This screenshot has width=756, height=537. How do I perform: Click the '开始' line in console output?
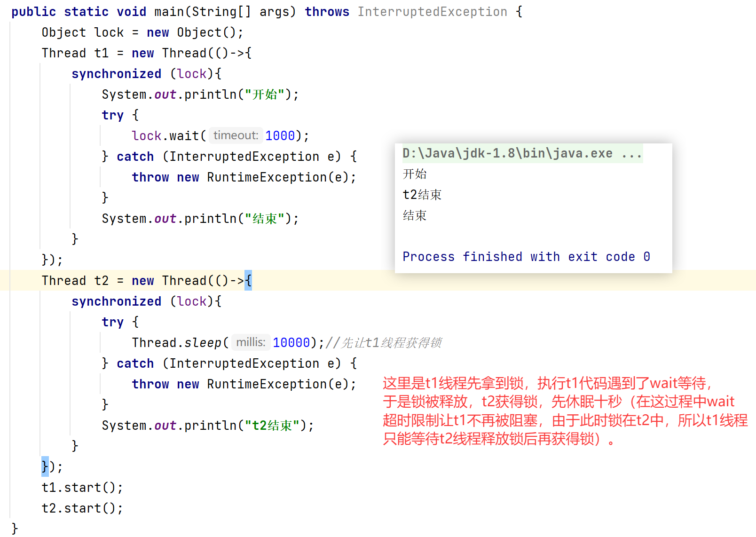click(x=415, y=174)
